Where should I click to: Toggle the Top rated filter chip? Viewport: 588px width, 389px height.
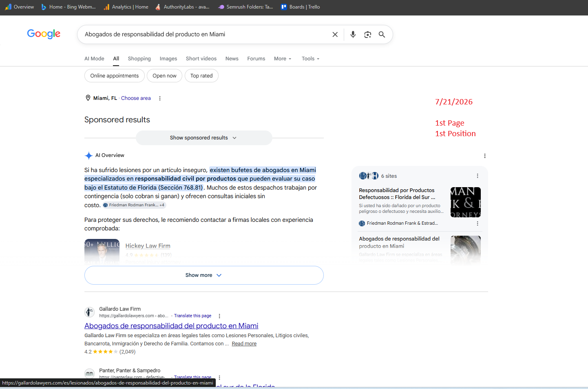201,76
